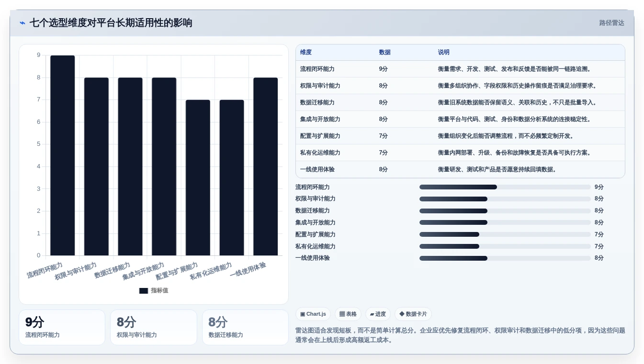Click the 流程闭环能力 bar in the chart
Screen dimensions: 644x364
63,155
